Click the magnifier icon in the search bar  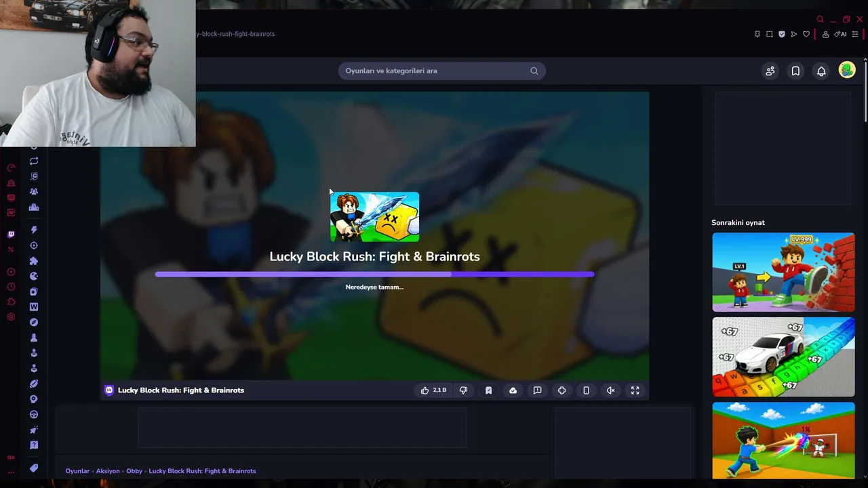pos(534,70)
